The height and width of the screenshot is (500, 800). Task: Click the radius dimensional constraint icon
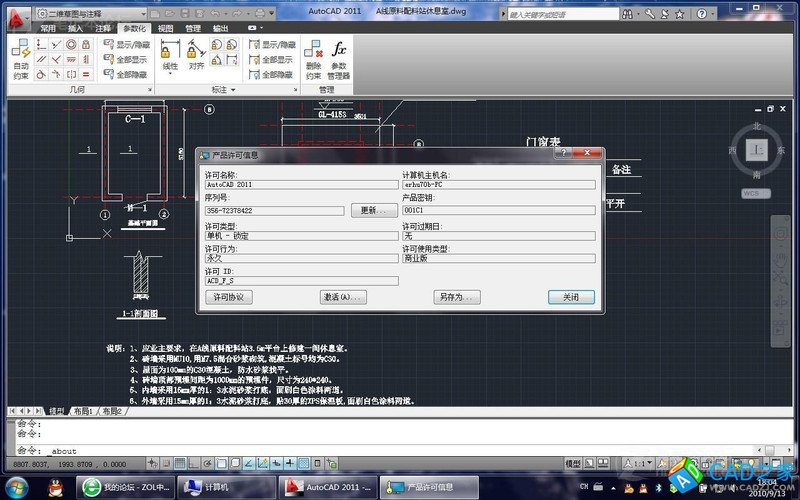pyautogui.click(x=216, y=45)
